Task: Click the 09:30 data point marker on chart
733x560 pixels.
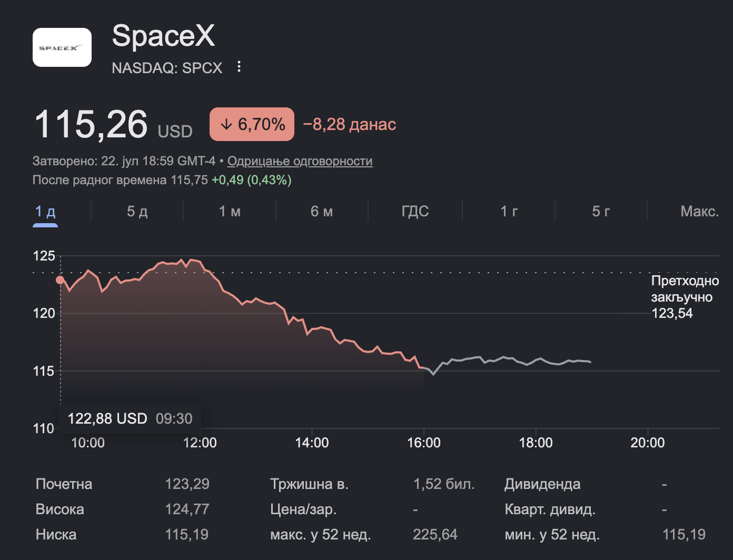Action: point(60,280)
